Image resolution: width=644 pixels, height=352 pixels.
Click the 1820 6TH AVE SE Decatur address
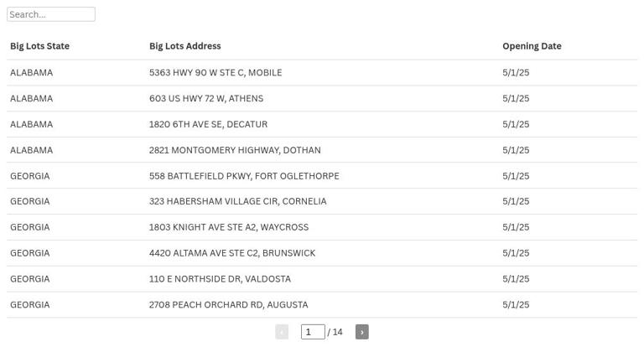pyautogui.click(x=208, y=124)
